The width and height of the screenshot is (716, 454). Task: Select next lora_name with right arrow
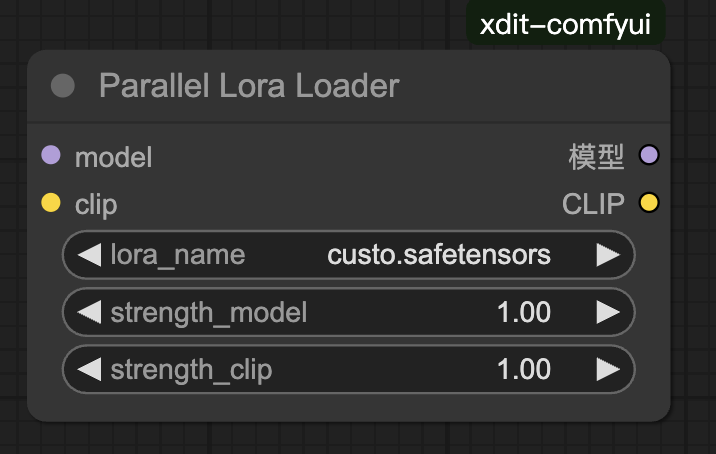607,255
